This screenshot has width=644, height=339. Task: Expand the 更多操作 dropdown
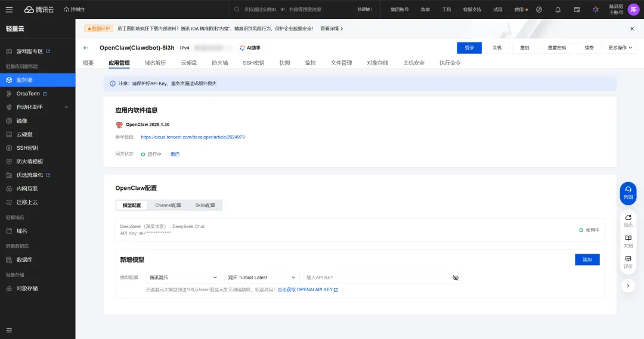[x=620, y=48]
